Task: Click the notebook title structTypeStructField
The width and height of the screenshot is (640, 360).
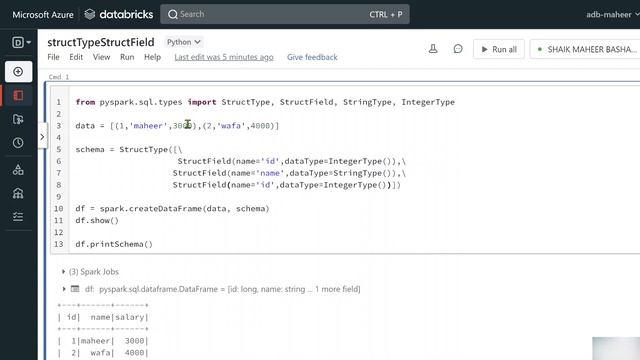Action: pyautogui.click(x=101, y=42)
